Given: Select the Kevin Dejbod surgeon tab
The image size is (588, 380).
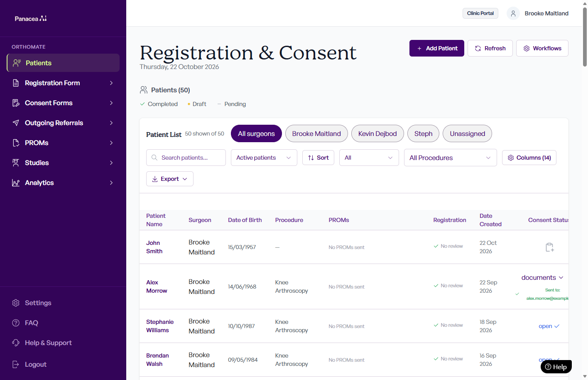Looking at the screenshot, I should [x=377, y=133].
